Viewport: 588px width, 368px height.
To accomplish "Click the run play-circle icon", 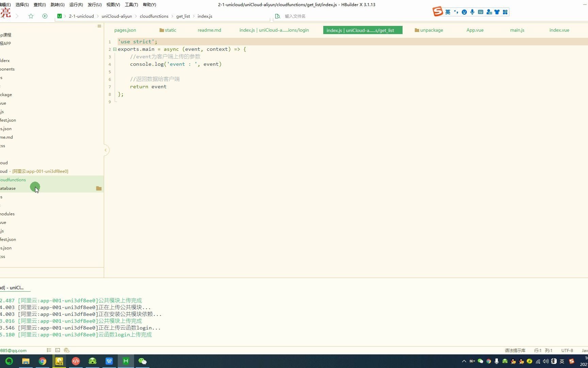I will tap(45, 16).
